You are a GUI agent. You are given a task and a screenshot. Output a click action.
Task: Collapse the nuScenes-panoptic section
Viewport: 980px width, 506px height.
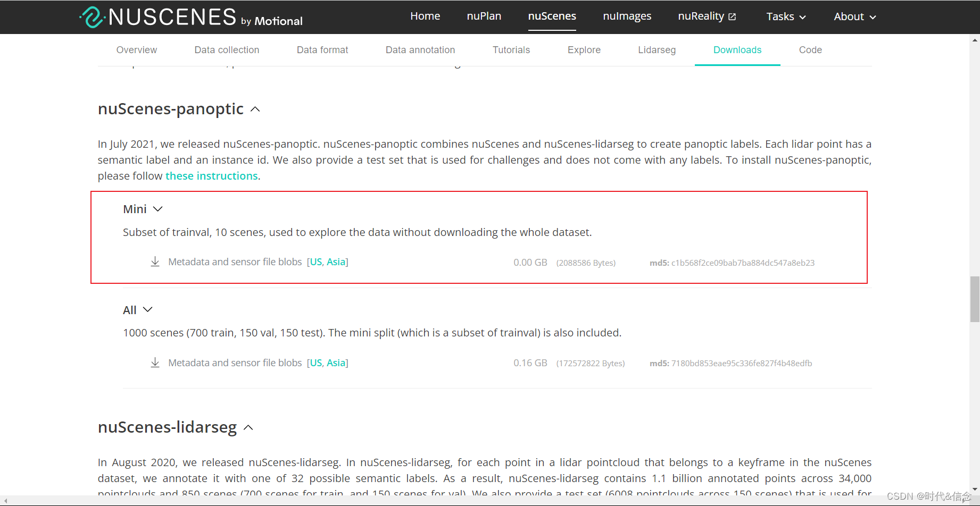[x=255, y=109]
